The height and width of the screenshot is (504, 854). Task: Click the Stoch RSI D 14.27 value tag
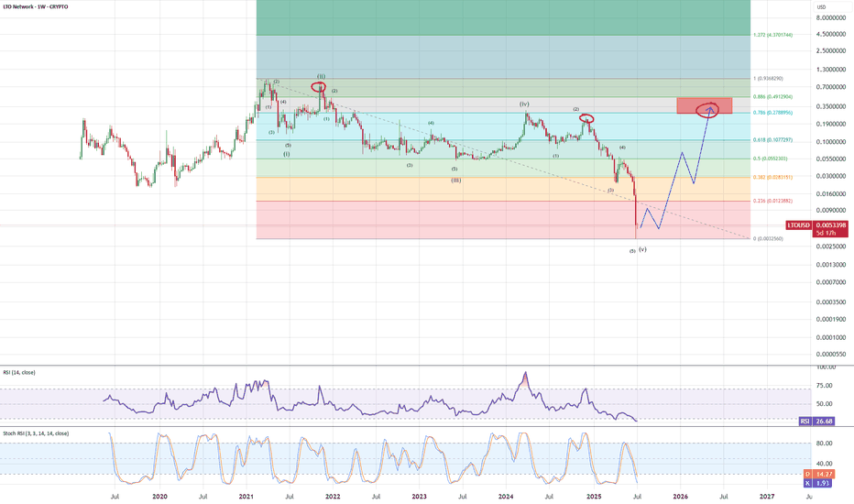coord(821,475)
